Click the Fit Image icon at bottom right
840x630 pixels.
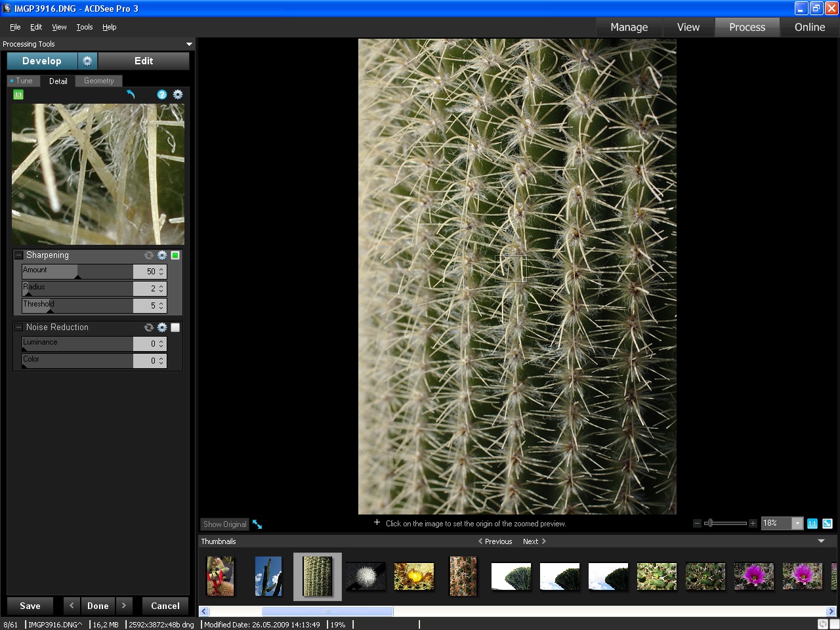828,524
